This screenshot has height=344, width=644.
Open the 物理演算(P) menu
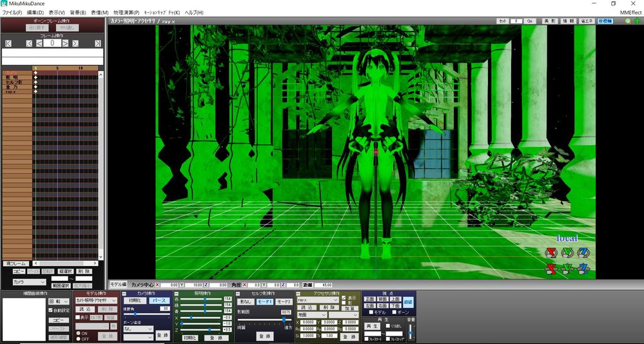[x=126, y=12]
